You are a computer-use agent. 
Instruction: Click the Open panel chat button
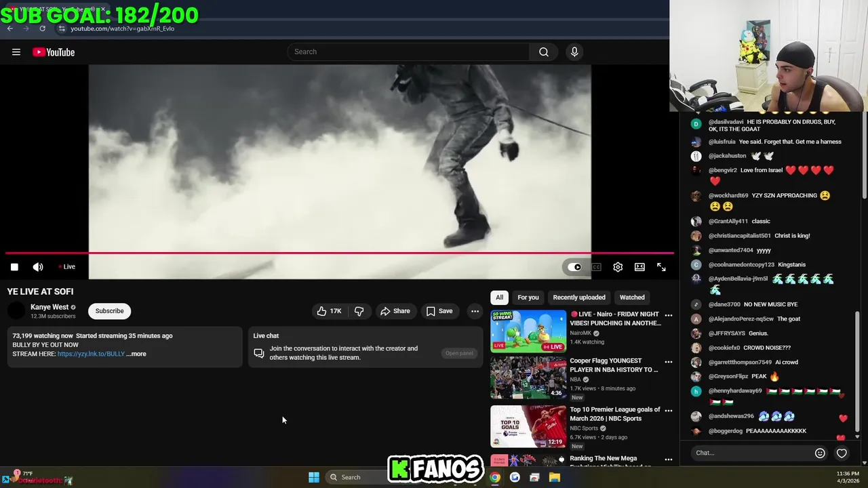[459, 353]
